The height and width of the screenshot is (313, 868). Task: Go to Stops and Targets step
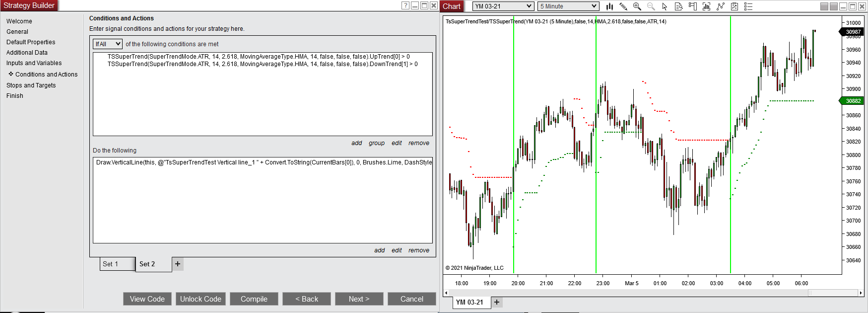click(x=31, y=85)
